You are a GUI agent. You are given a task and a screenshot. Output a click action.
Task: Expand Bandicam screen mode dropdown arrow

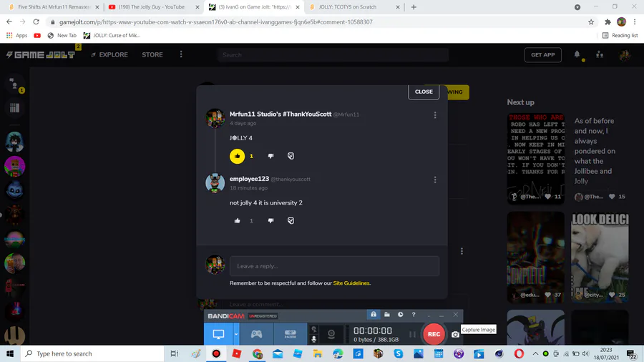pyautogui.click(x=236, y=334)
